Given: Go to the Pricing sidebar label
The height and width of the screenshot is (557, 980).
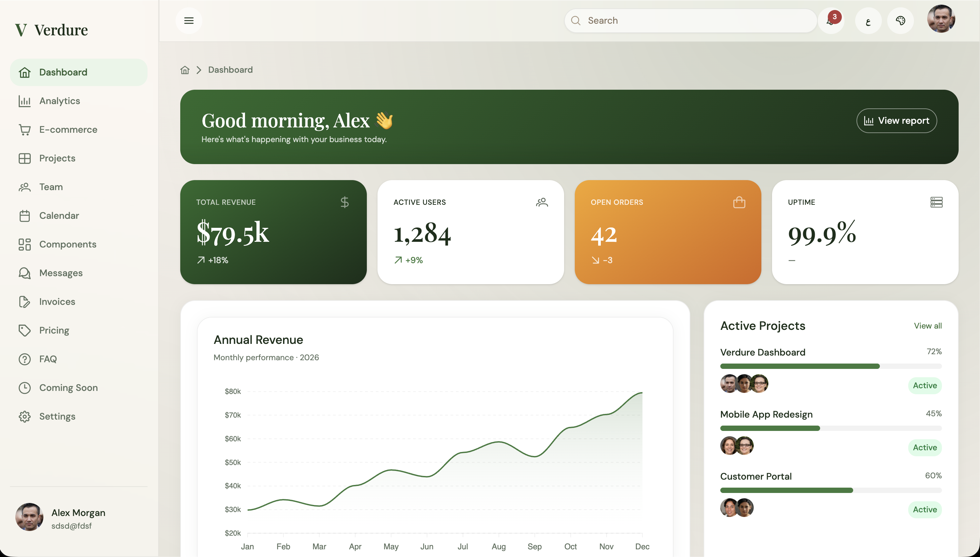Looking at the screenshot, I should coord(54,331).
